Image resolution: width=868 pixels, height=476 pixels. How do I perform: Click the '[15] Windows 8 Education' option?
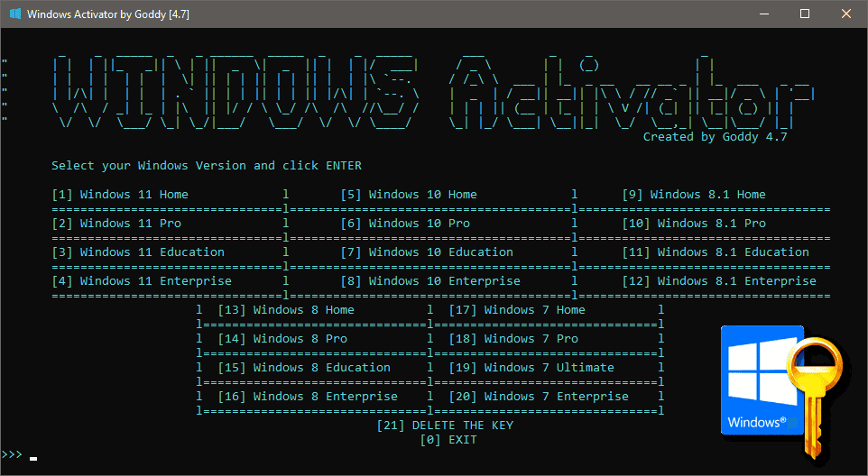pyautogui.click(x=304, y=367)
